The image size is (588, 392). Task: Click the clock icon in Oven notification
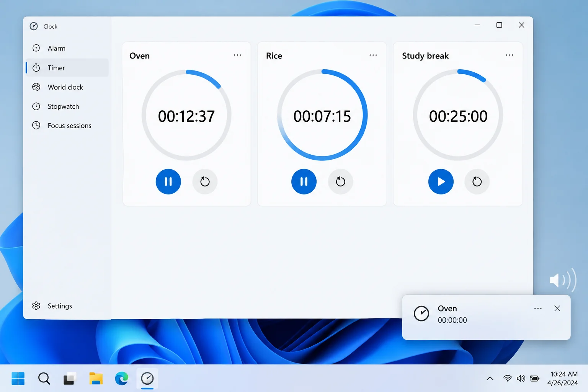click(421, 314)
